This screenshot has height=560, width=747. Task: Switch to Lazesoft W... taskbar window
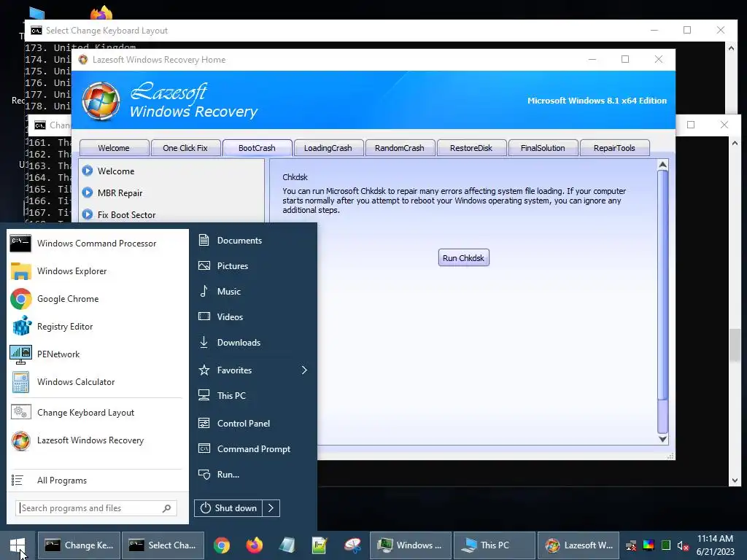click(x=578, y=545)
